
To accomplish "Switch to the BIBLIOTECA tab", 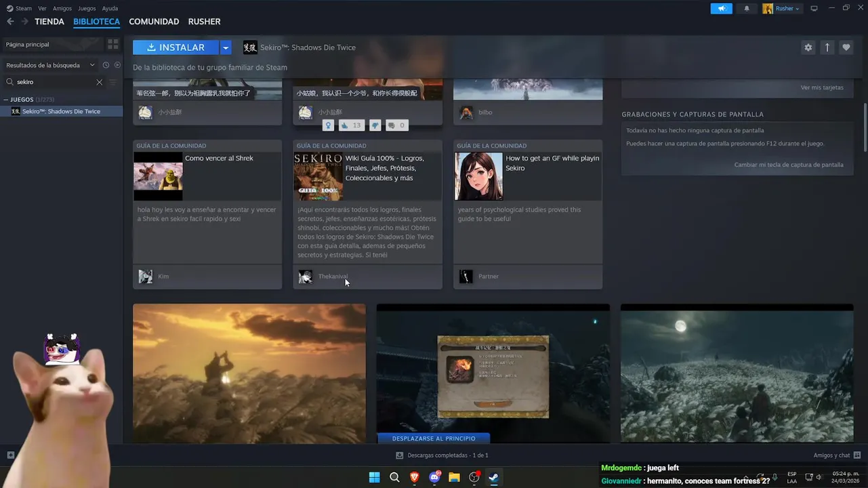I will click(96, 22).
